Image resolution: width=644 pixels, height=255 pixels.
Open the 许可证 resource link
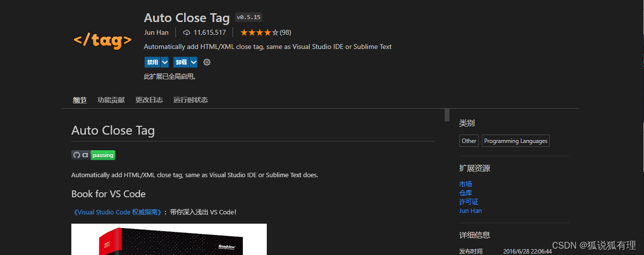tap(469, 202)
